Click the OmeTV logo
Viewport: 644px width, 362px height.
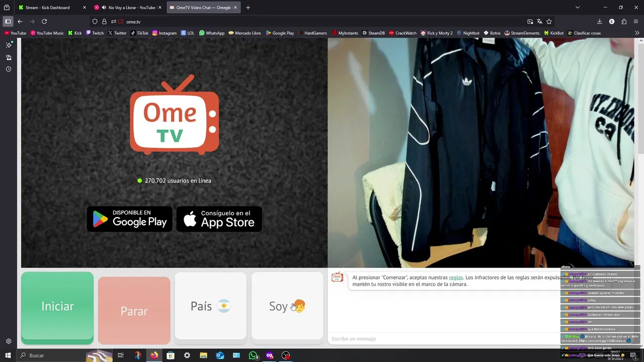click(x=175, y=115)
